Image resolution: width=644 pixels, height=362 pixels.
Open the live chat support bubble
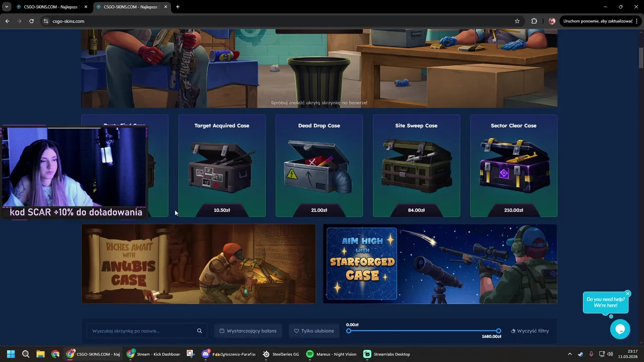[x=620, y=329]
